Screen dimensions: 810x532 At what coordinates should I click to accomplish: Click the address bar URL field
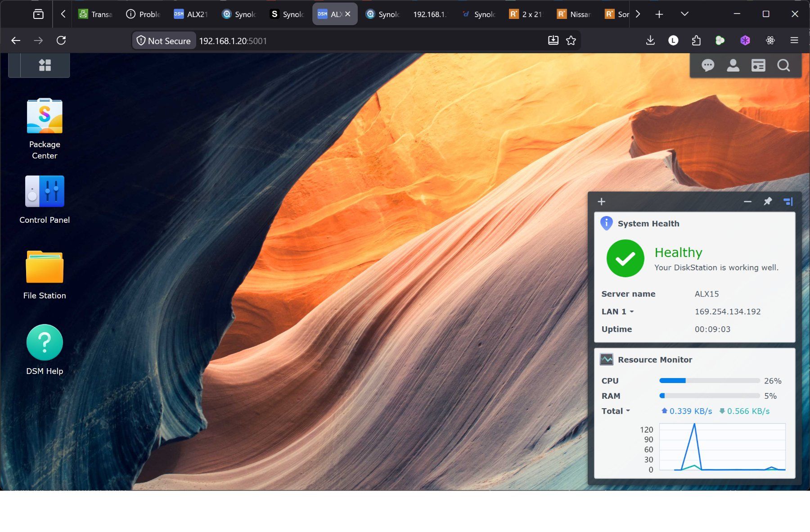click(369, 41)
